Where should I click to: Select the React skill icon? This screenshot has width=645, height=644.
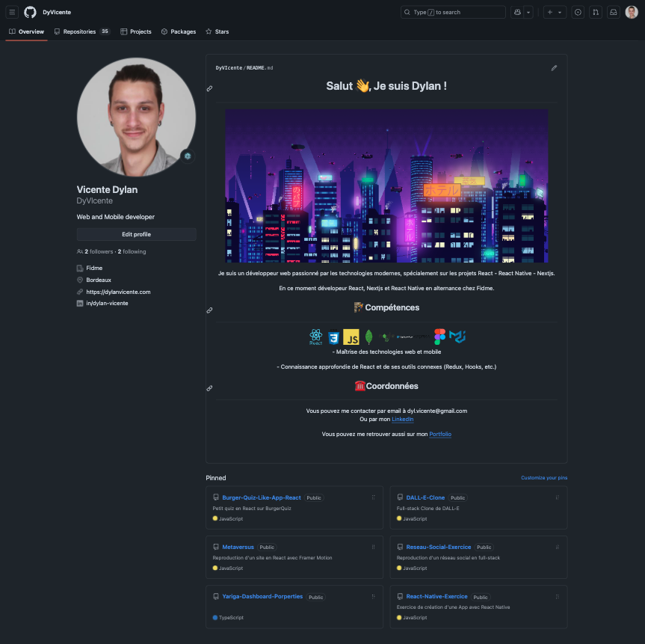315,337
